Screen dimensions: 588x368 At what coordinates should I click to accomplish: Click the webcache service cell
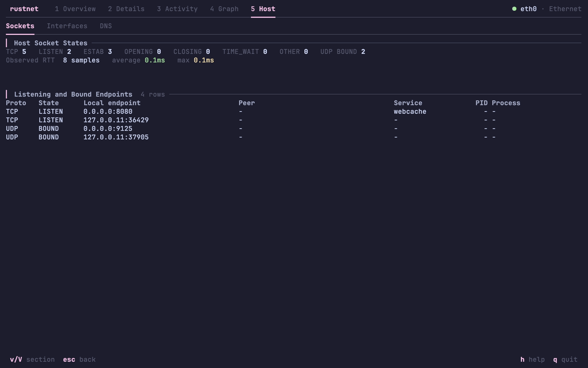410,112
